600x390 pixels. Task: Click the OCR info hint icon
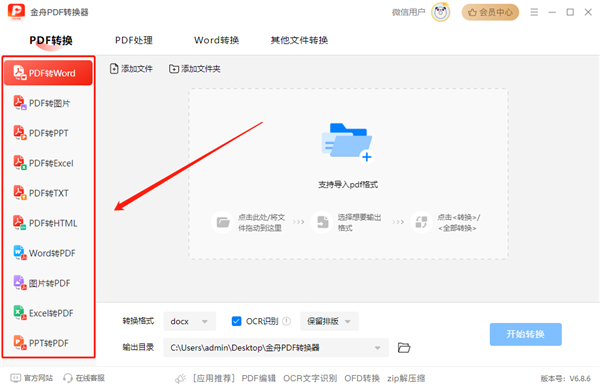(x=286, y=321)
